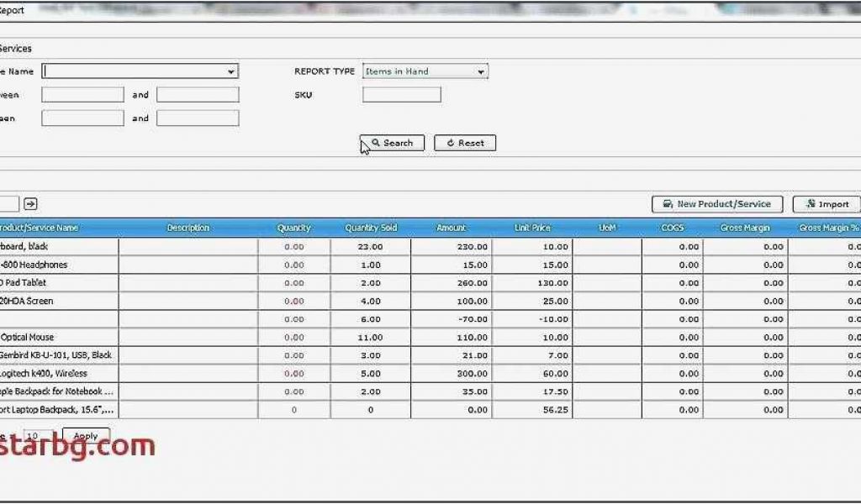Expand the Report Type dropdown
Viewport: 861px width, 504px height.
(481, 72)
